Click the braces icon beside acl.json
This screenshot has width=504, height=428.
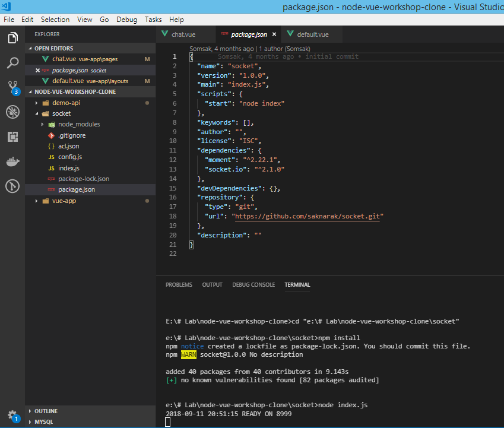pos(51,145)
